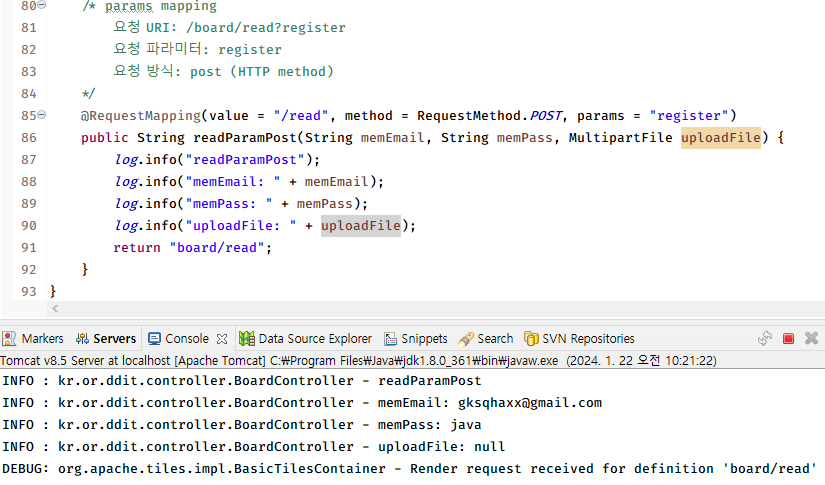Screen dimensions: 825x485
Task: Click the Console monitor icon
Action: pos(154,339)
